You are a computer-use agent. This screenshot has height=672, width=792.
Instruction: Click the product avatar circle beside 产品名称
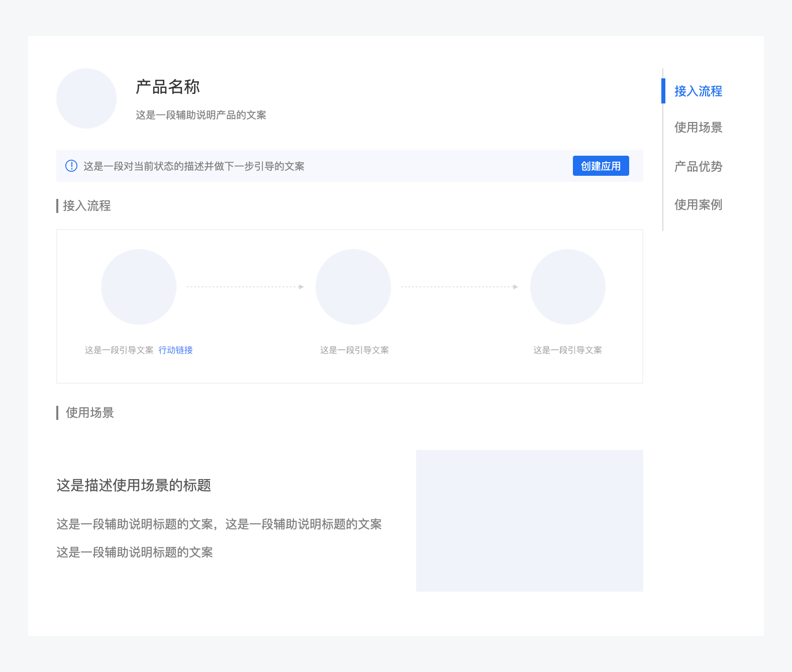86,98
